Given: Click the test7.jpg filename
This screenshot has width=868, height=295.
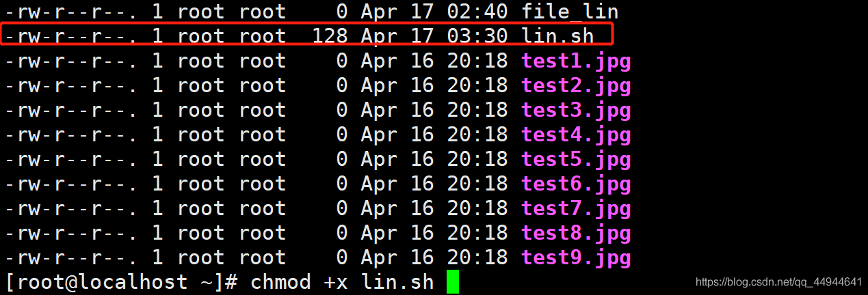Looking at the screenshot, I should point(576,208).
